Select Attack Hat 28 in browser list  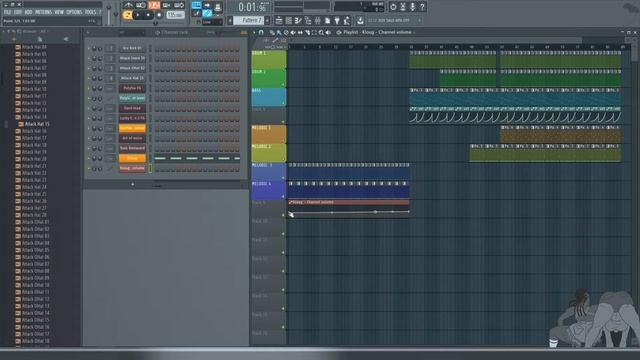click(x=34, y=215)
